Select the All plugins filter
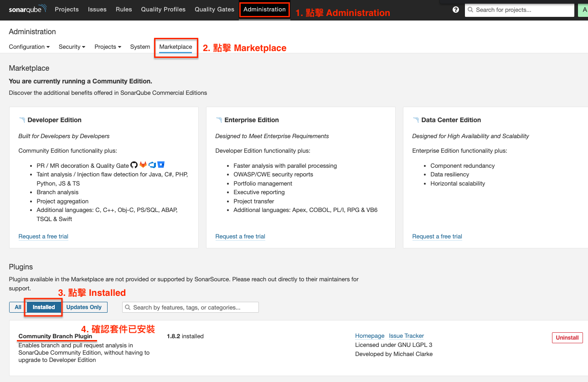The width and height of the screenshot is (588, 382). pos(17,307)
